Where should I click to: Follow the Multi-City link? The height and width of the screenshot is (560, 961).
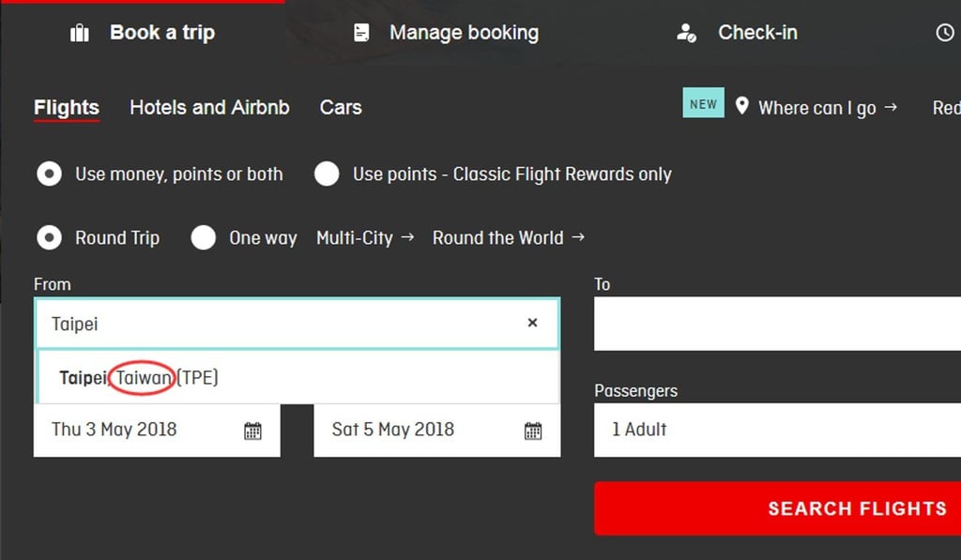point(364,238)
